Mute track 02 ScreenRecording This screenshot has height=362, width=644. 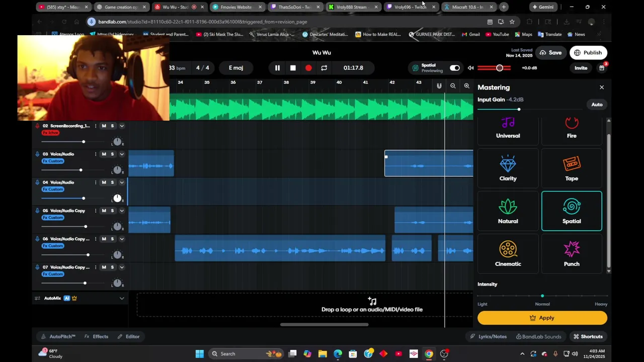(104, 126)
